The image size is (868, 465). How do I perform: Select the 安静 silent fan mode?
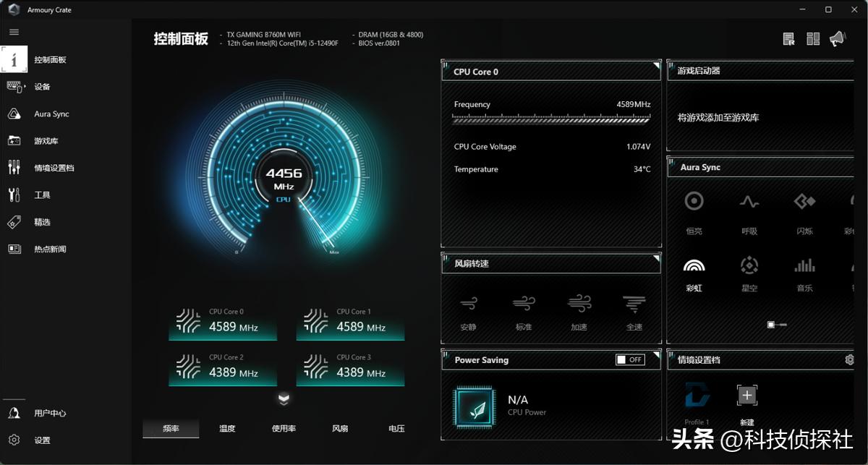coord(468,304)
